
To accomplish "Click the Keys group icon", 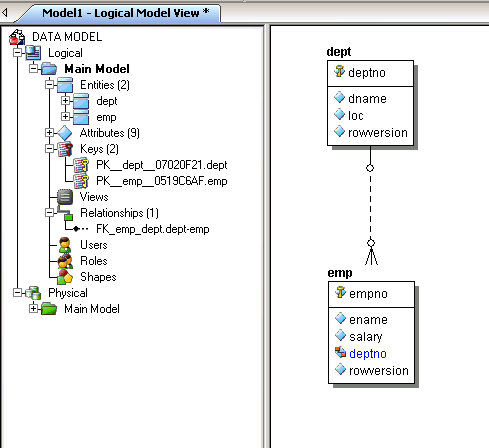I will point(65,149).
